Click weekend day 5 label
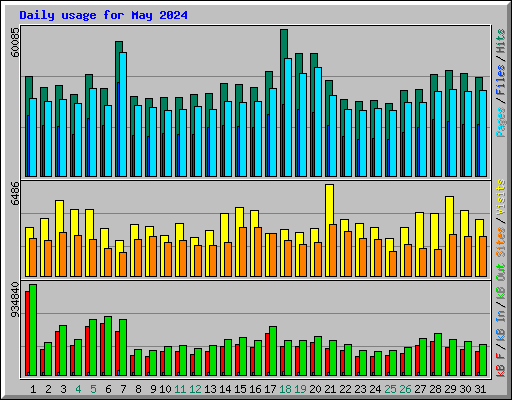This screenshot has height=400, width=512. 93,389
